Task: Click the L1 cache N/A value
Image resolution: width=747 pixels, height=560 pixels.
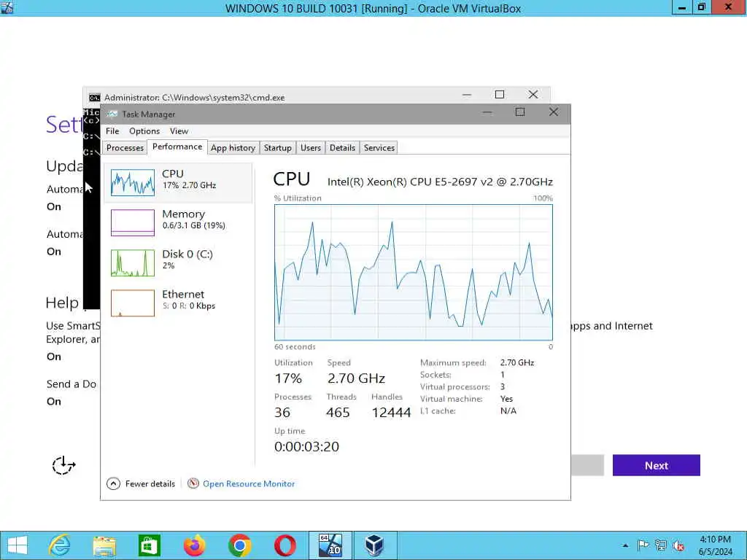Action: [x=508, y=411]
